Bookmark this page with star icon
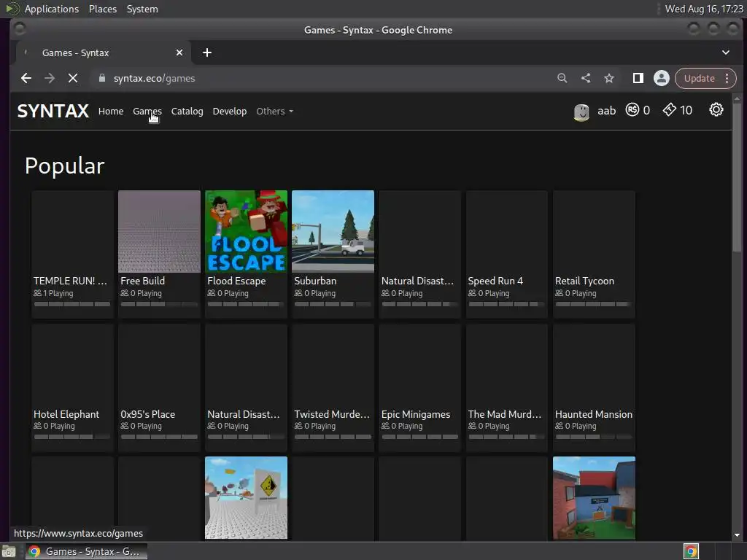 click(x=609, y=78)
